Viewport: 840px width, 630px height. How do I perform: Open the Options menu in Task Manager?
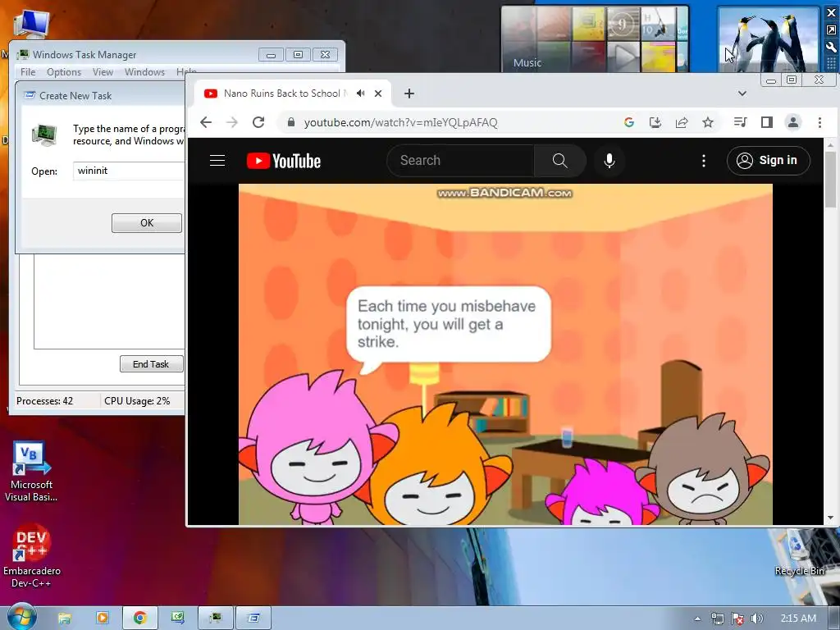tap(64, 72)
